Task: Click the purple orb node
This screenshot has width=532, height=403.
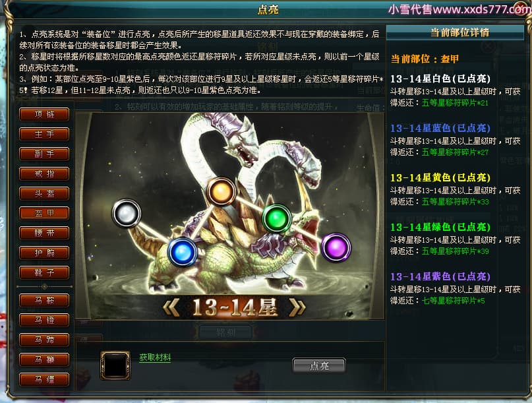Action: [336, 247]
